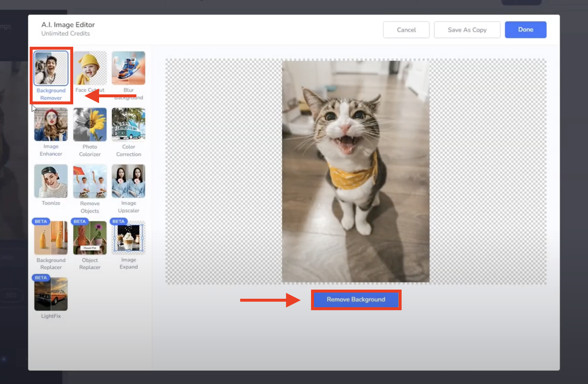The image size is (588, 384).
Task: Select the Image Enhancer tool
Action: [51, 125]
